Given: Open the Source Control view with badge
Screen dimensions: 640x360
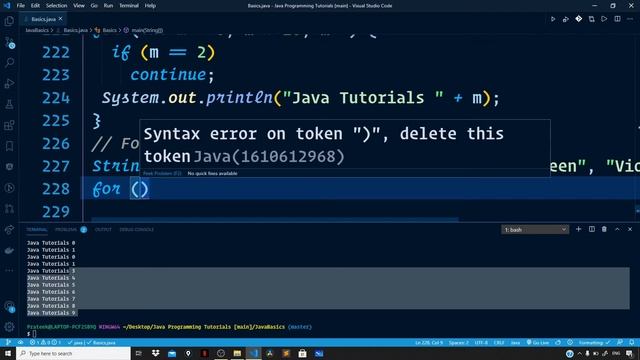Looking at the screenshot, I should [9, 42].
